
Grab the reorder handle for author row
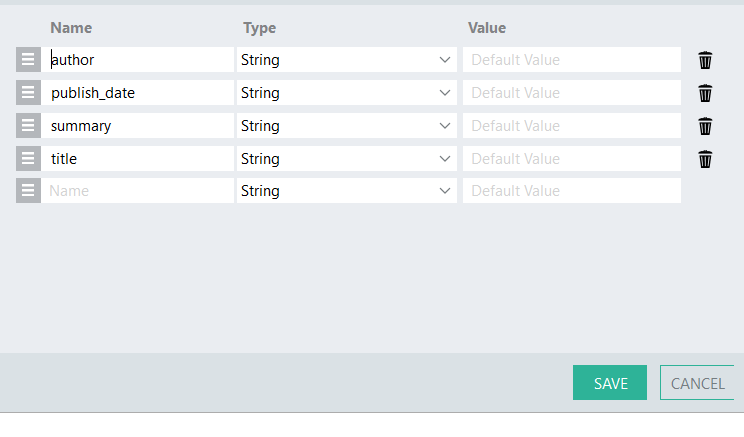click(28, 59)
